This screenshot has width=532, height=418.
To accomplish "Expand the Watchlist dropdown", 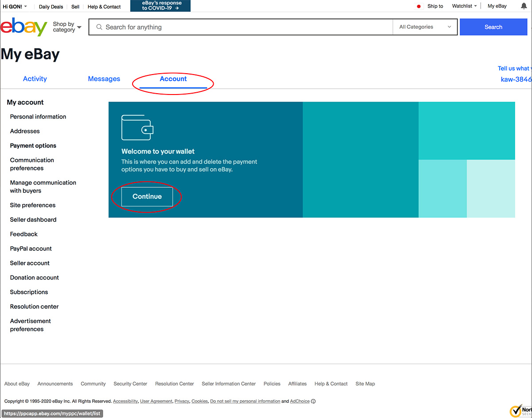I will pyautogui.click(x=464, y=6).
